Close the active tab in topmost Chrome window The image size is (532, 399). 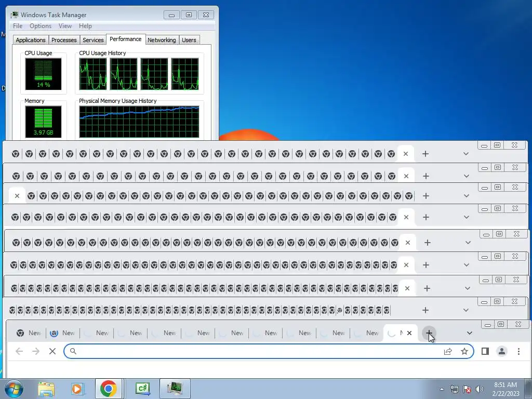405,154
